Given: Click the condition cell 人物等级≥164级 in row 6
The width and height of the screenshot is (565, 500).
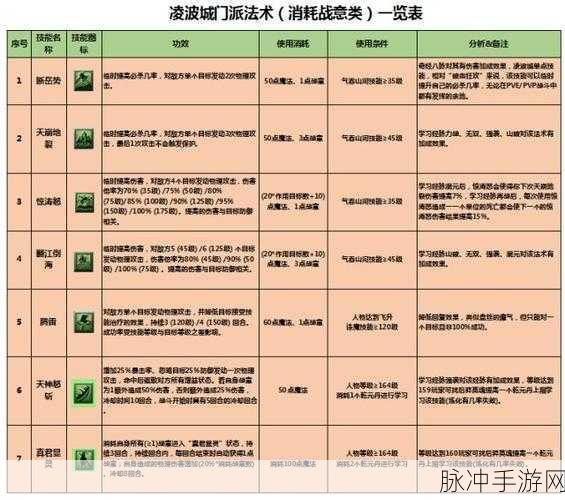Looking at the screenshot, I should coord(372,390).
